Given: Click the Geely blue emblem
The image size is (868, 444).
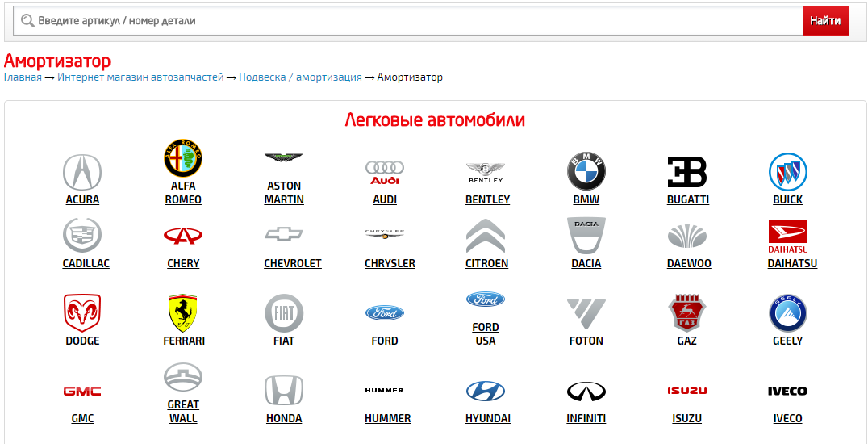Looking at the screenshot, I should pos(787,313).
